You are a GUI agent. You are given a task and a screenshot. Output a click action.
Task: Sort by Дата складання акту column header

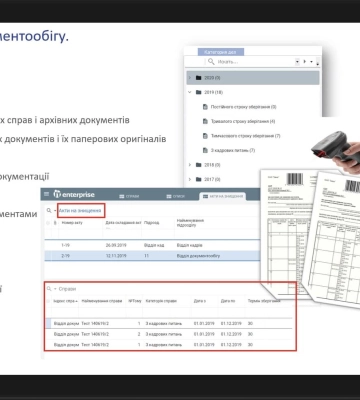click(123, 223)
